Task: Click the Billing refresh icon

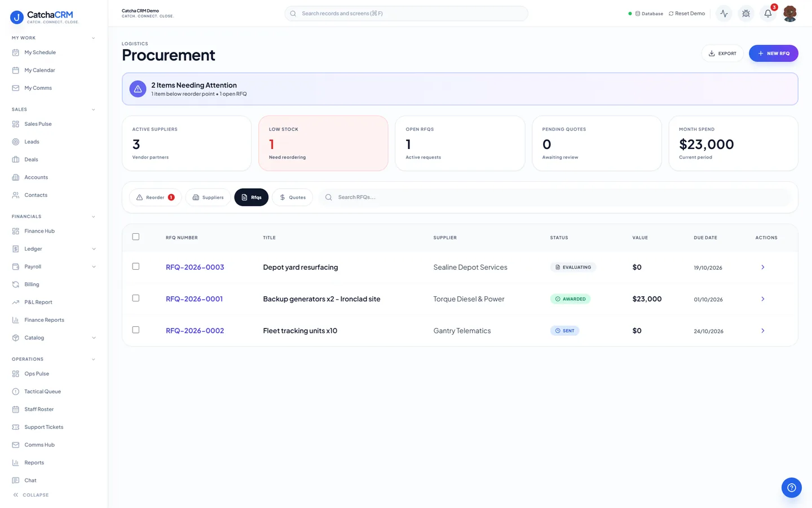Action: pyautogui.click(x=16, y=284)
